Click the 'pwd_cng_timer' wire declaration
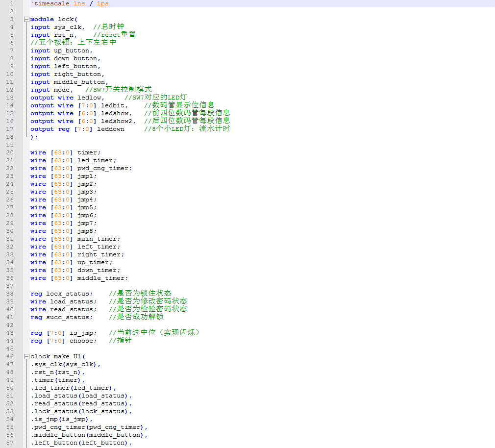 coord(103,169)
